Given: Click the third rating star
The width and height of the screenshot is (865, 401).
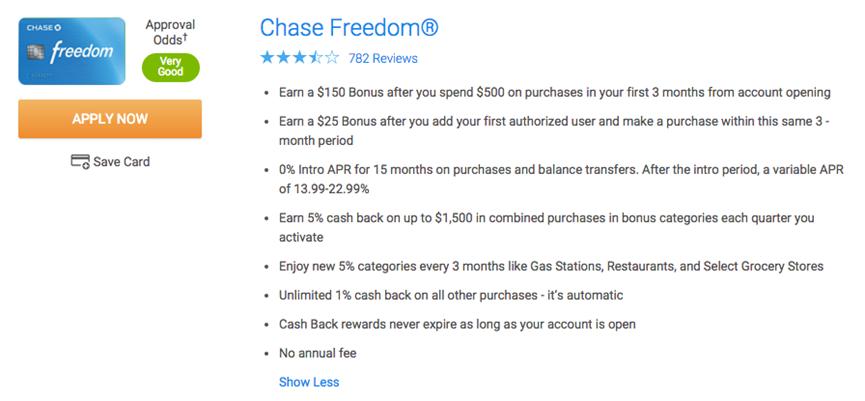Looking at the screenshot, I should 299,58.
